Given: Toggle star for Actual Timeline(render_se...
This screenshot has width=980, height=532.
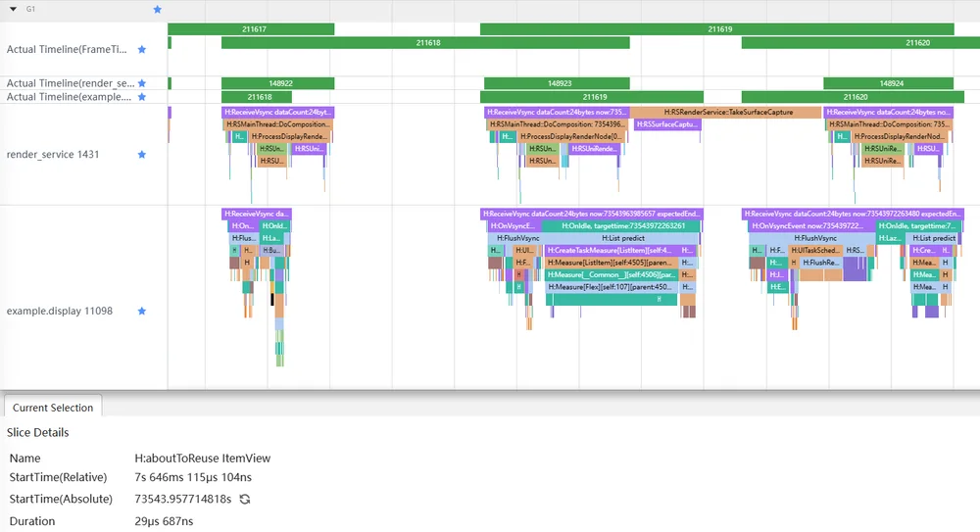Looking at the screenshot, I should pyautogui.click(x=142, y=83).
